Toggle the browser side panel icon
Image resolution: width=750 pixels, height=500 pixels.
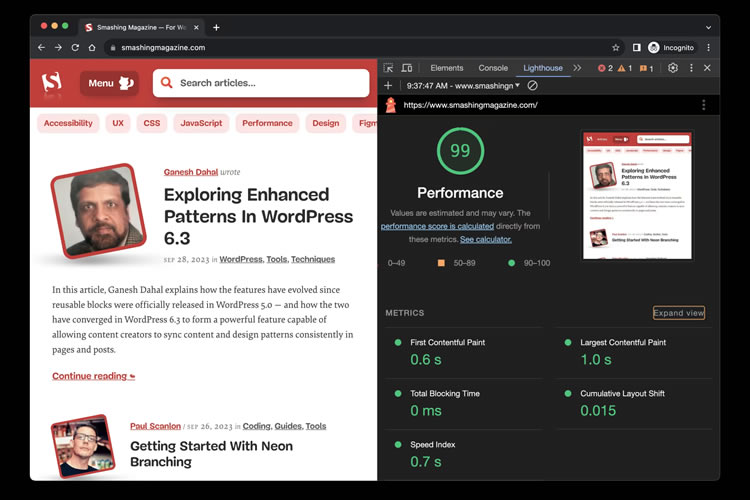click(x=636, y=47)
